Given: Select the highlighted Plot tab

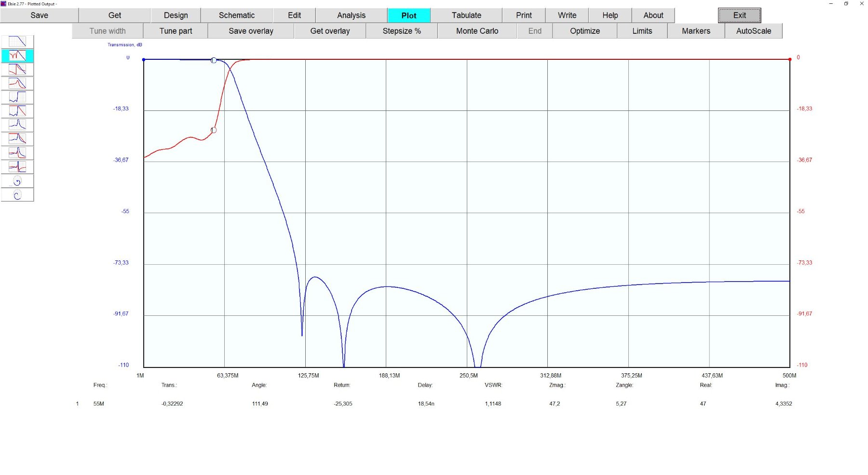Looking at the screenshot, I should (x=409, y=15).
